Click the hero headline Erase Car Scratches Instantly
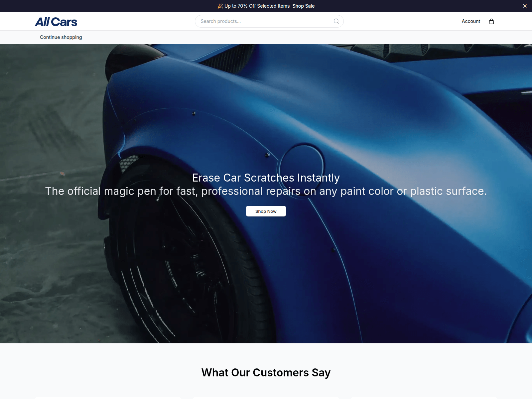Image resolution: width=532 pixels, height=399 pixels. tap(266, 178)
